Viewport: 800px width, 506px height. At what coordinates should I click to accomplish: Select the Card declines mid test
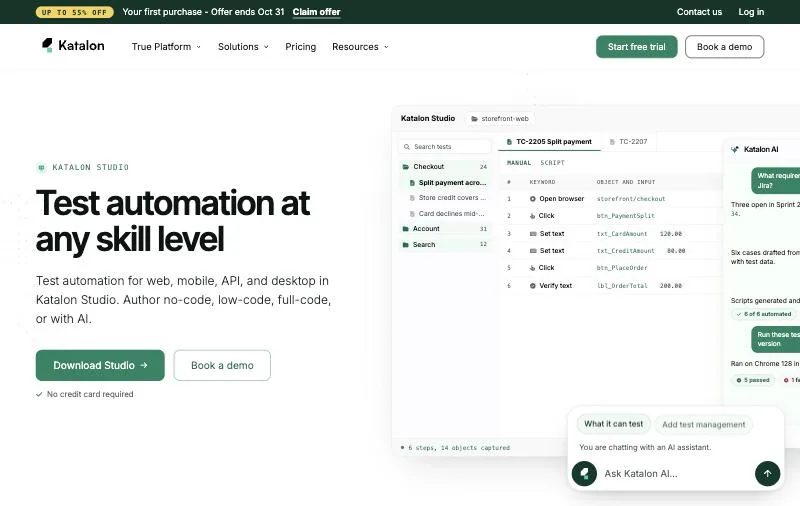(x=447, y=214)
